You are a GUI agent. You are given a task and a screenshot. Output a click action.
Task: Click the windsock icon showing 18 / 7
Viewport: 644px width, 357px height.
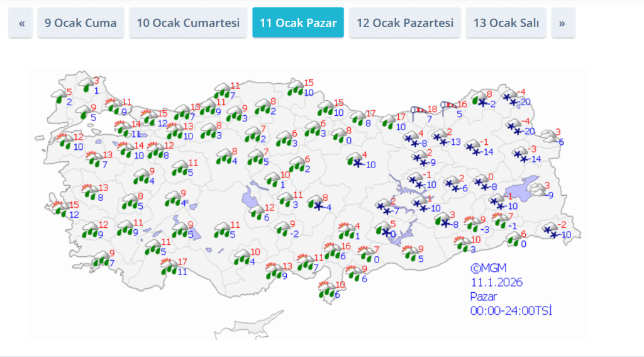click(419, 112)
